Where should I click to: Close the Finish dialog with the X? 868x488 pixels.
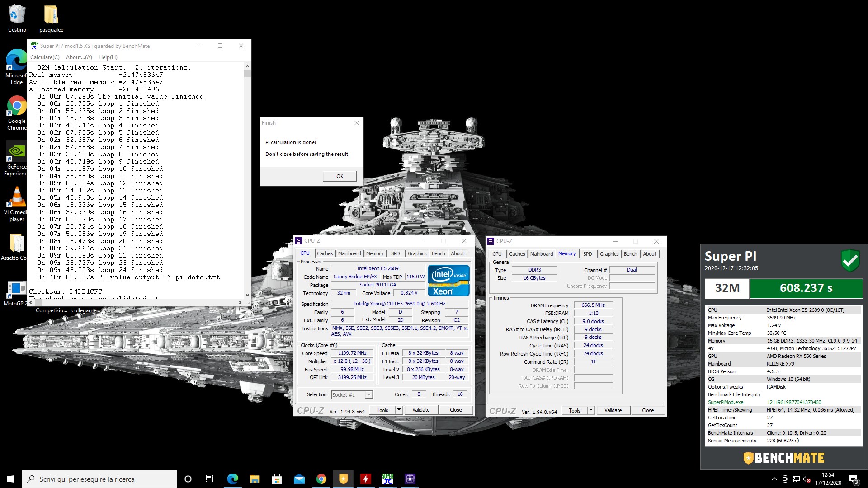coord(356,123)
